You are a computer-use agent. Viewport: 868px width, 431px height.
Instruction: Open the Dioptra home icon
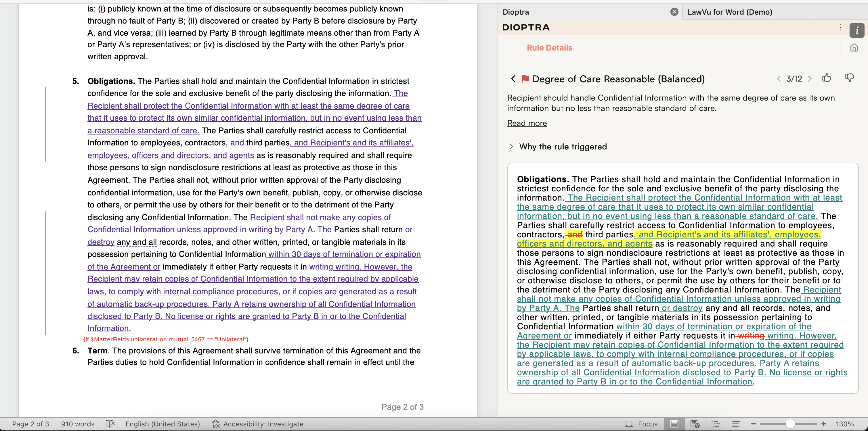coord(854,48)
